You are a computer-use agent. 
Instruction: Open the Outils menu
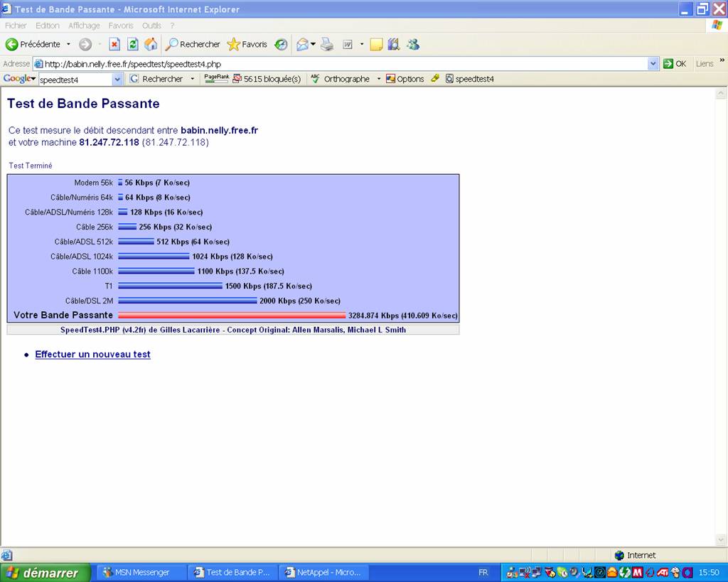pos(151,26)
